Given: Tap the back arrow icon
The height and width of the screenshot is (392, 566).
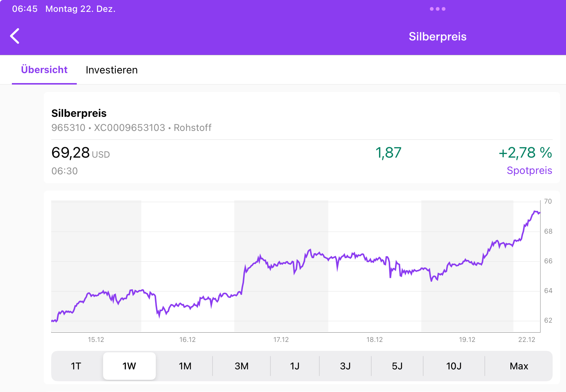Looking at the screenshot, I should click(15, 36).
